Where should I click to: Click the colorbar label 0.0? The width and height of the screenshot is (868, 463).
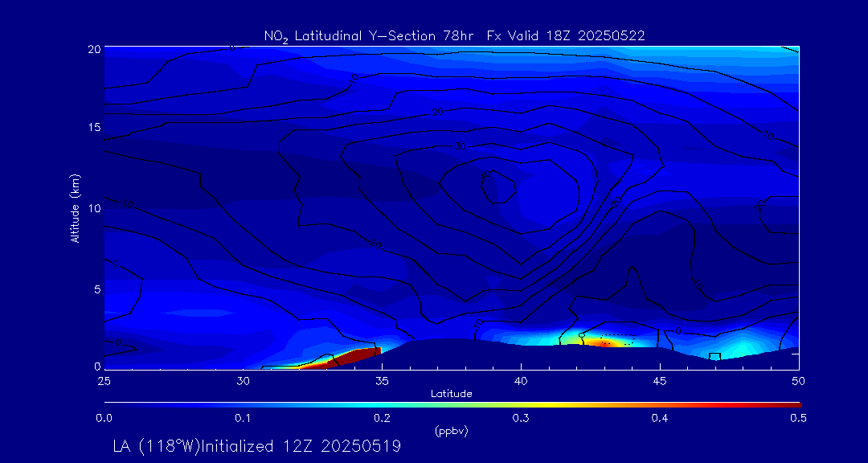104,419
